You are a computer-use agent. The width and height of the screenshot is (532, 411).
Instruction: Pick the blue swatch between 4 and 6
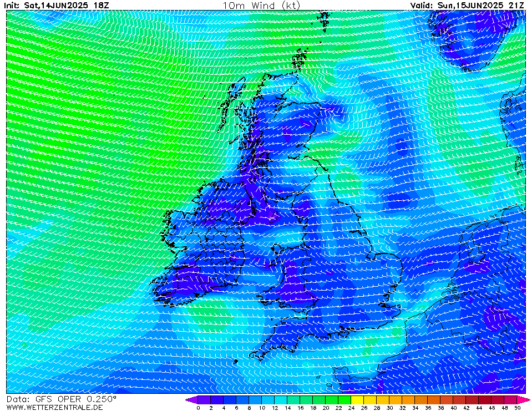[230, 400]
